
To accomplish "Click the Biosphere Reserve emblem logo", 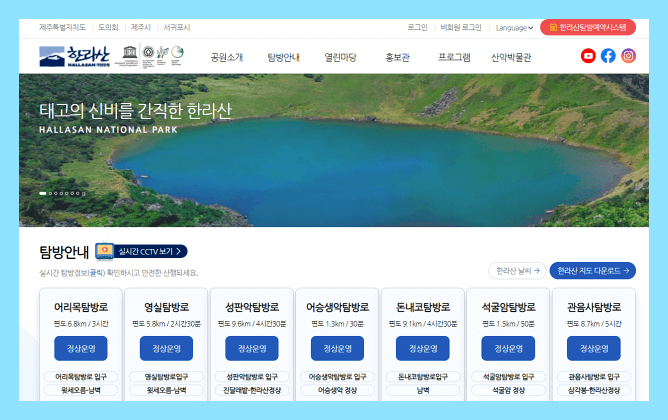I will (x=162, y=52).
